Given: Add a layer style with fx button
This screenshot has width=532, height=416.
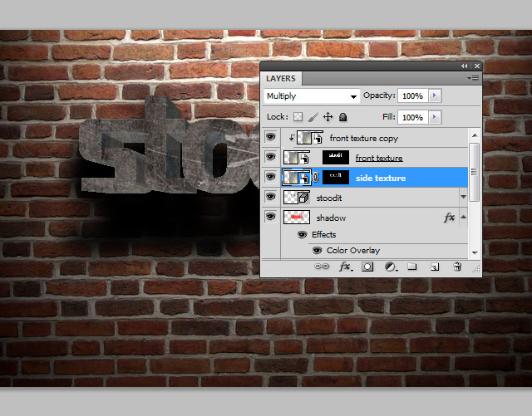Looking at the screenshot, I should (346, 267).
